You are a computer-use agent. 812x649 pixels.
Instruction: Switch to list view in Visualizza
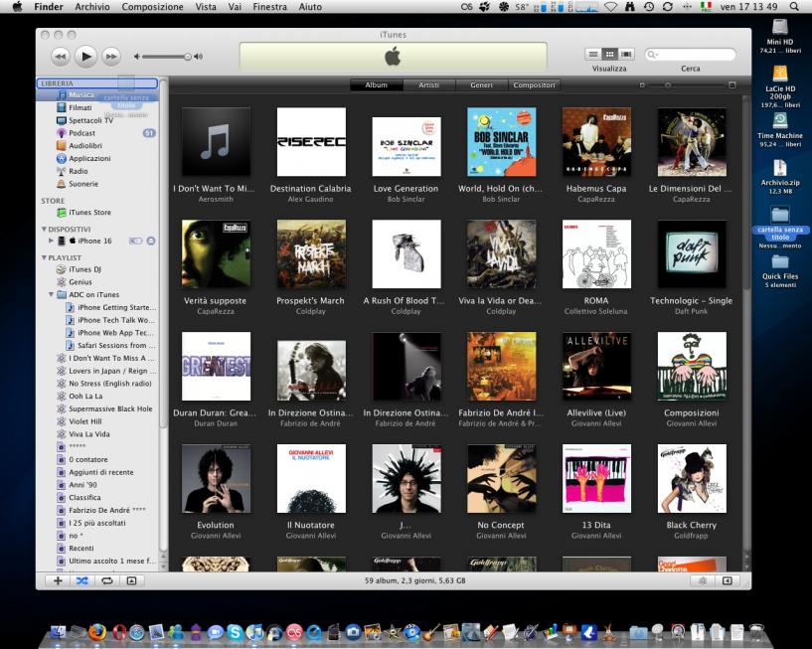593,54
